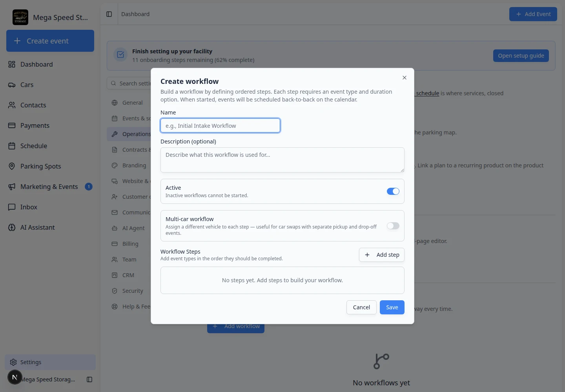565x392 pixels.
Task: Click the Add workflow button behind dialog
Action: [236, 328]
